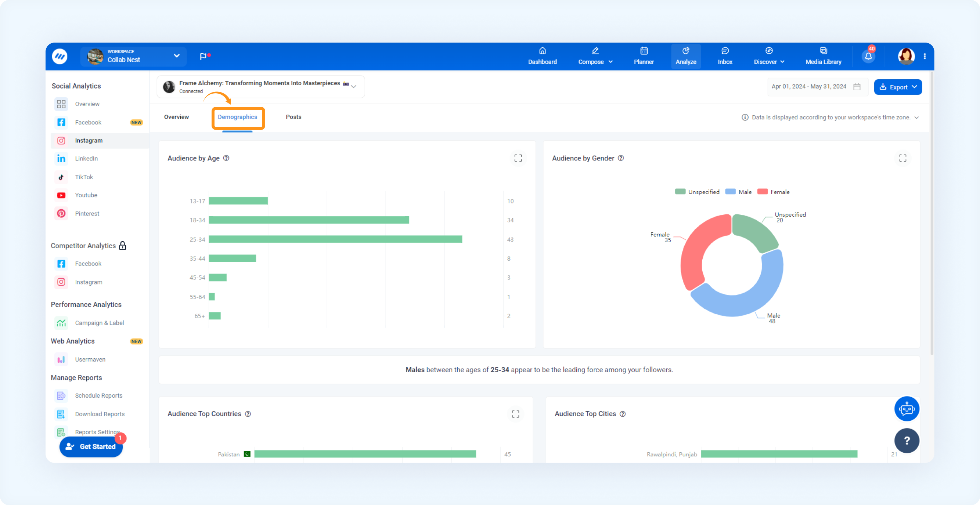
Task: Open Schedule Reports in sidebar
Action: [x=98, y=396]
